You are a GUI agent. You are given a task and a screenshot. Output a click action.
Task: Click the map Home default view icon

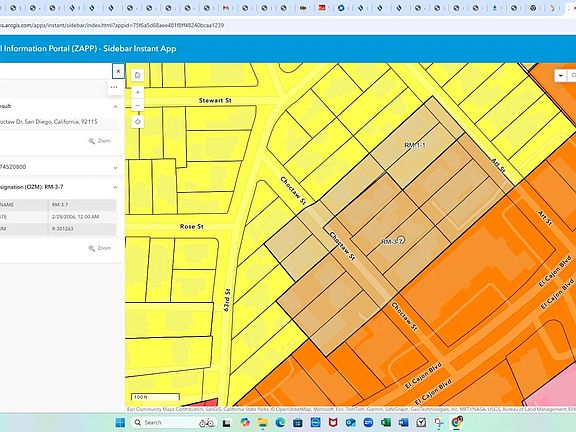tap(137, 75)
